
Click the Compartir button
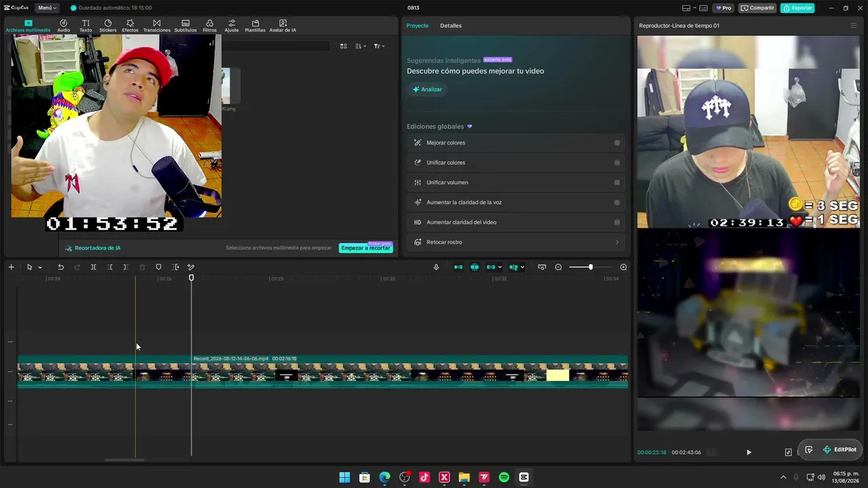[x=757, y=8]
